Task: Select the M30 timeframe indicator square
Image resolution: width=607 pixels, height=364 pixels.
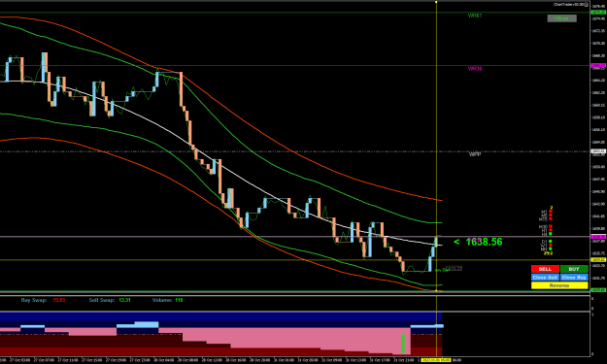Action: (x=551, y=226)
